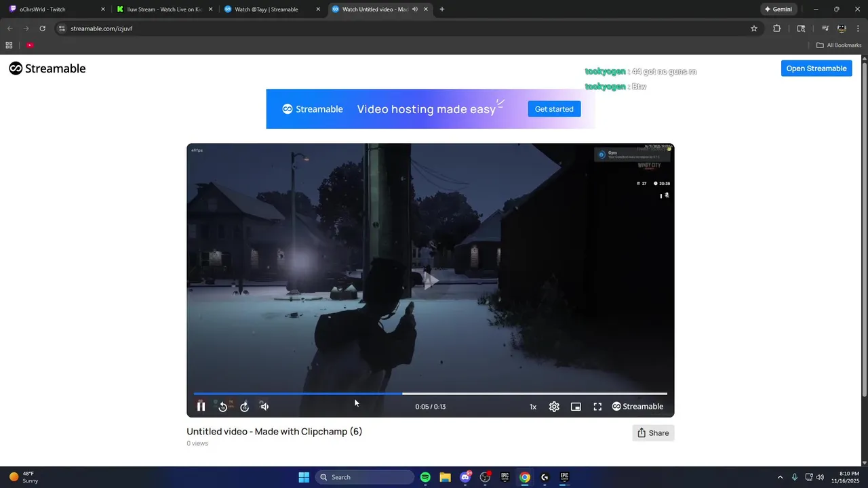The width and height of the screenshot is (868, 488).
Task: Open OBS Studio from the taskbar
Action: coord(485,477)
